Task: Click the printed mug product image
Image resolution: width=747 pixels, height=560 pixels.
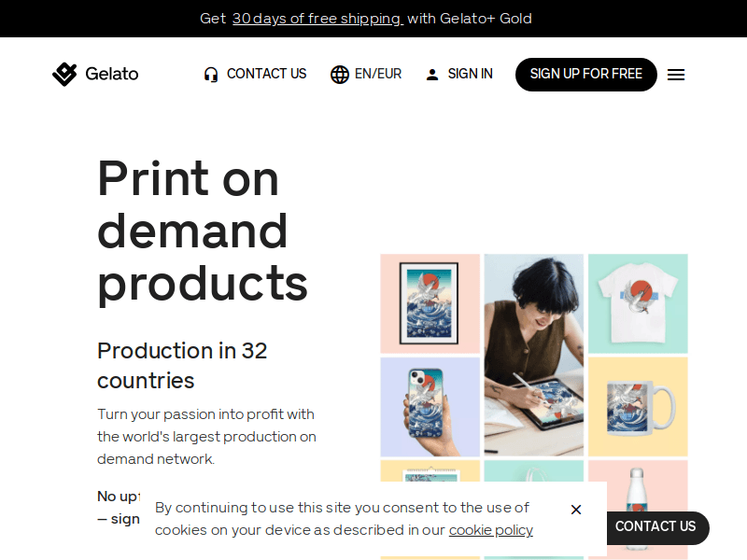Action: click(x=638, y=405)
